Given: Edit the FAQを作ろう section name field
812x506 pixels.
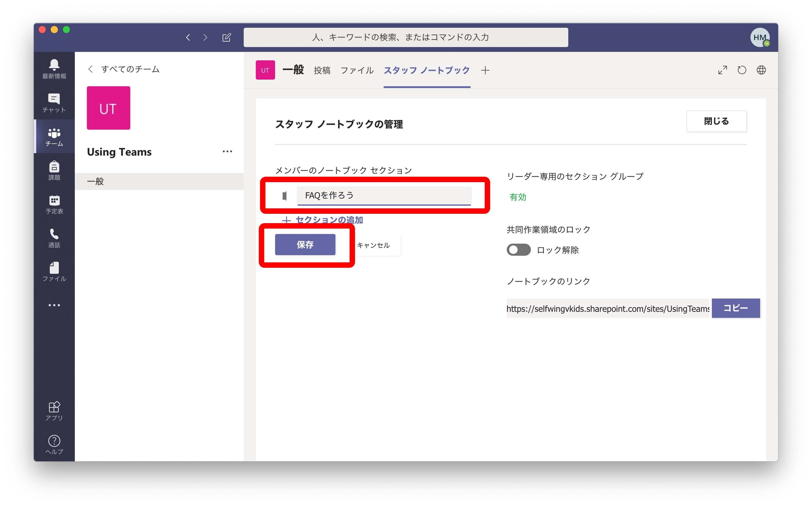Looking at the screenshot, I should click(384, 196).
